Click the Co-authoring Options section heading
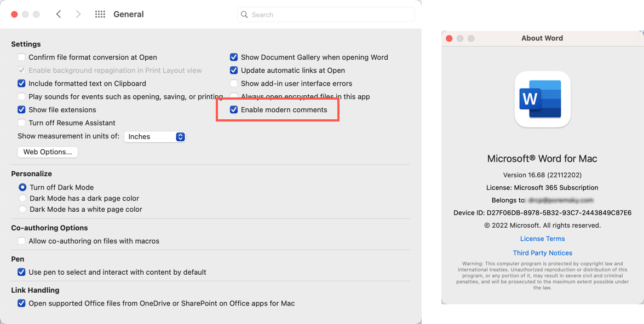The height and width of the screenshot is (324, 644). pos(49,228)
